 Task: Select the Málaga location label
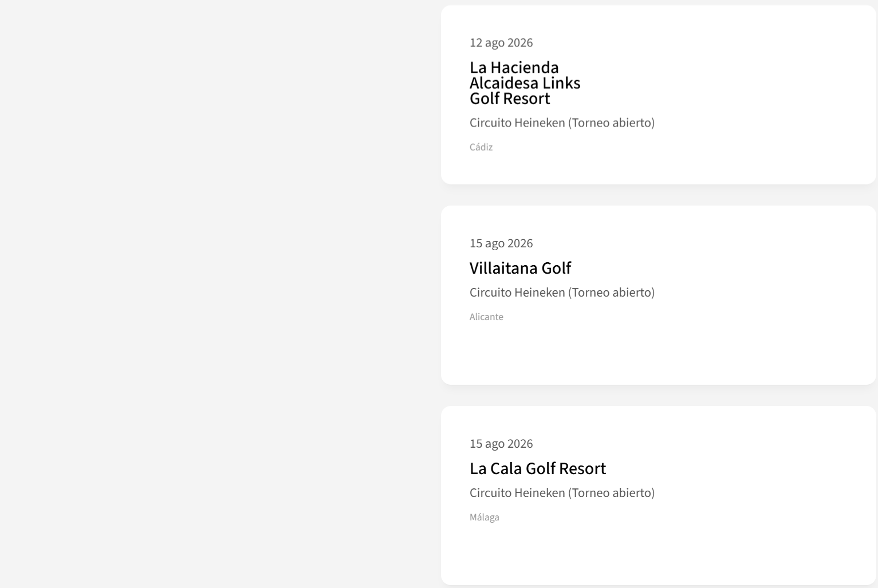pyautogui.click(x=485, y=517)
